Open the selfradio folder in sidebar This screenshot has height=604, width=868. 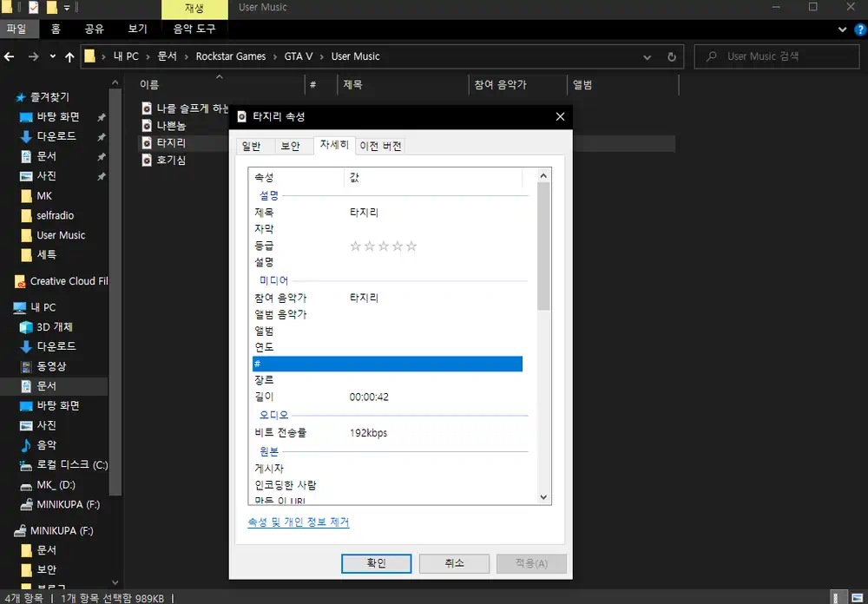55,216
